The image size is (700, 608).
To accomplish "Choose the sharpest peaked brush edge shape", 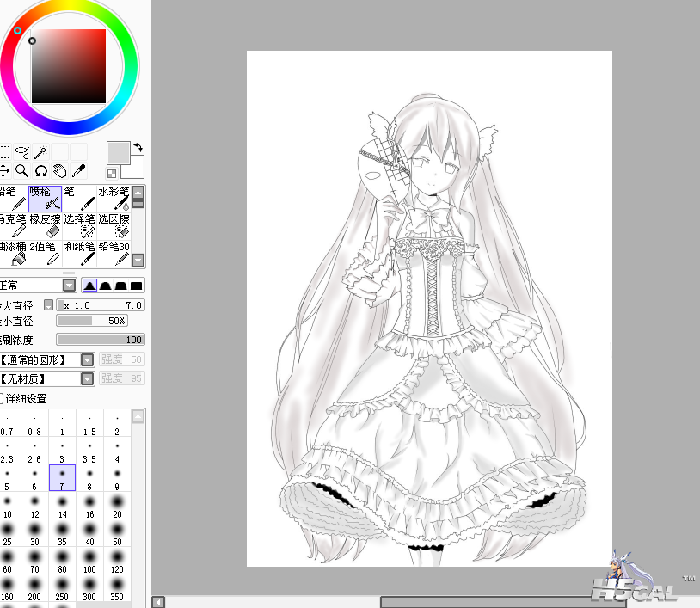I will pos(89,286).
